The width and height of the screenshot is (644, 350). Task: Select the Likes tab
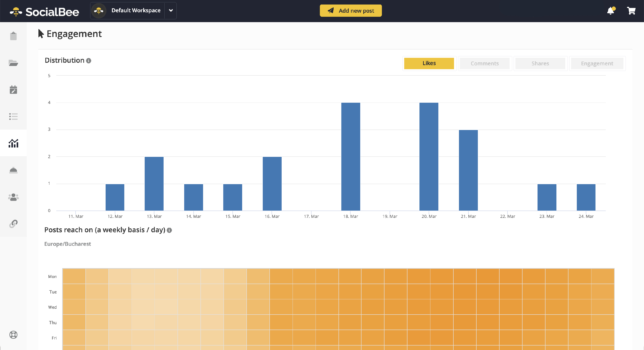(429, 63)
